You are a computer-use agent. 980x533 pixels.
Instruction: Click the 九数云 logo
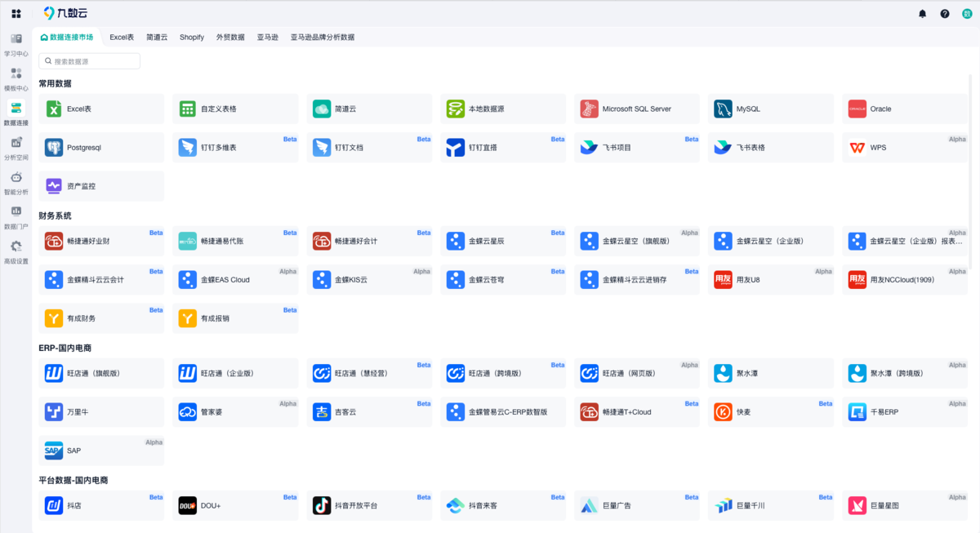(x=65, y=13)
